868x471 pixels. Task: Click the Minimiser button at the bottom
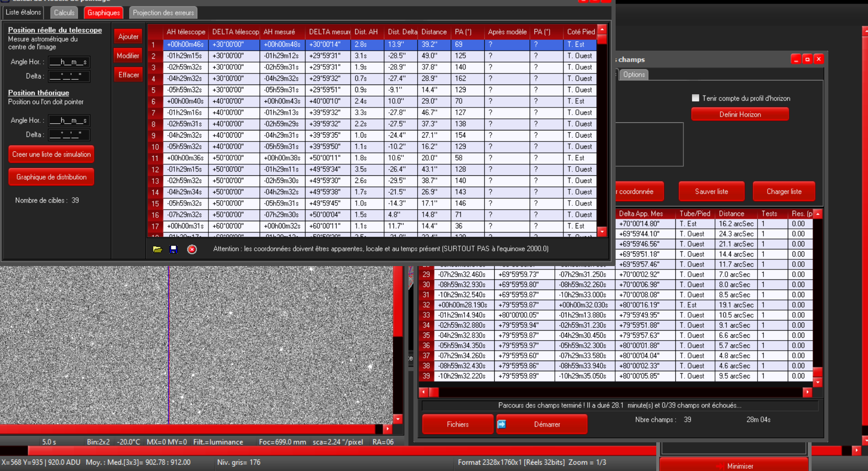[734, 466]
